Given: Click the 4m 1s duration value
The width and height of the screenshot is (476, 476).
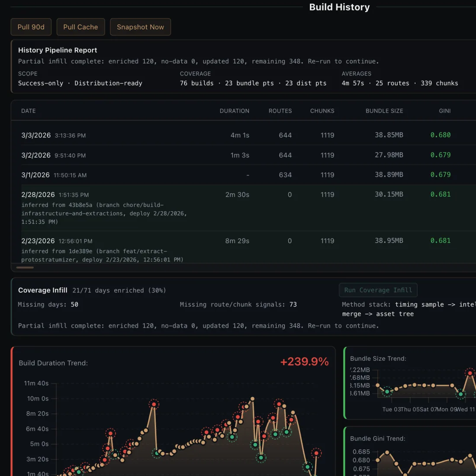Looking at the screenshot, I should (x=240, y=135).
